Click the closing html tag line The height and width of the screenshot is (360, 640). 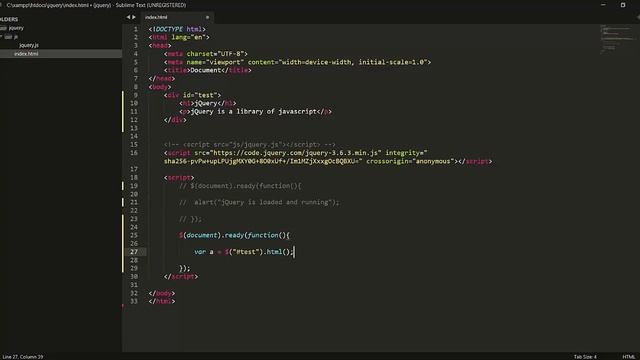point(162,301)
